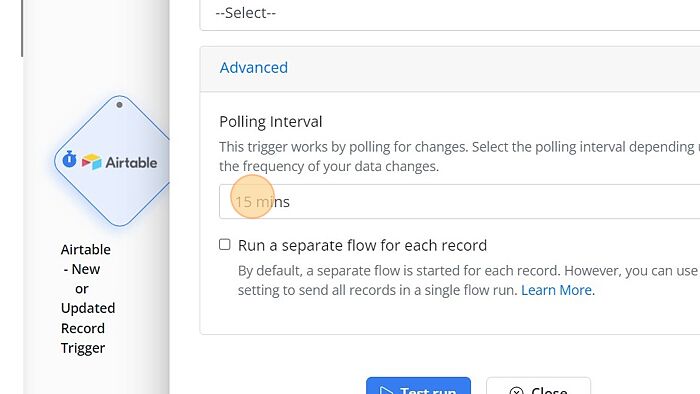Click the Airtable logo icon in node
Screen dimensions: 700x394
(92, 162)
